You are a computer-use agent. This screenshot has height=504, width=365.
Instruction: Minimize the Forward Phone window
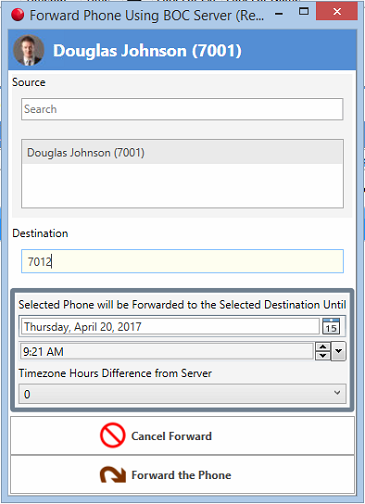point(279,13)
